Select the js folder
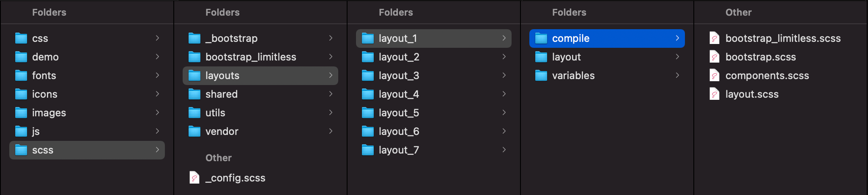Image resolution: width=868 pixels, height=195 pixels. coord(36,132)
